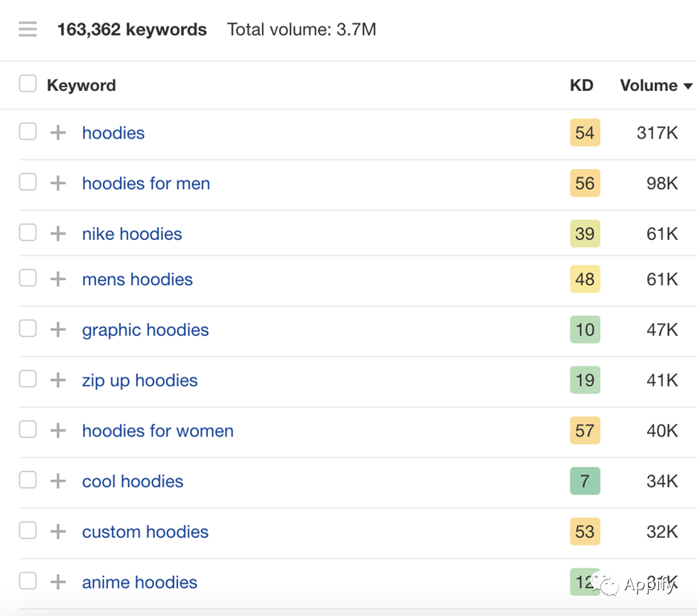Sort by Volume column header

656,85
